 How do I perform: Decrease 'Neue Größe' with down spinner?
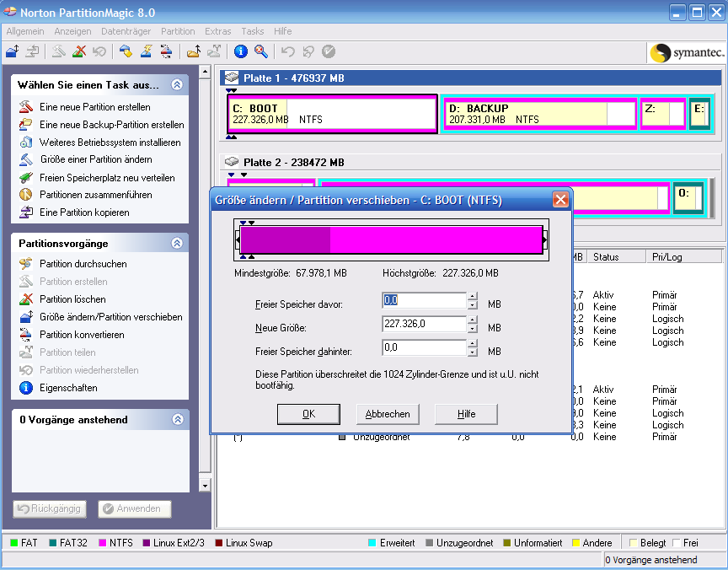pos(472,329)
